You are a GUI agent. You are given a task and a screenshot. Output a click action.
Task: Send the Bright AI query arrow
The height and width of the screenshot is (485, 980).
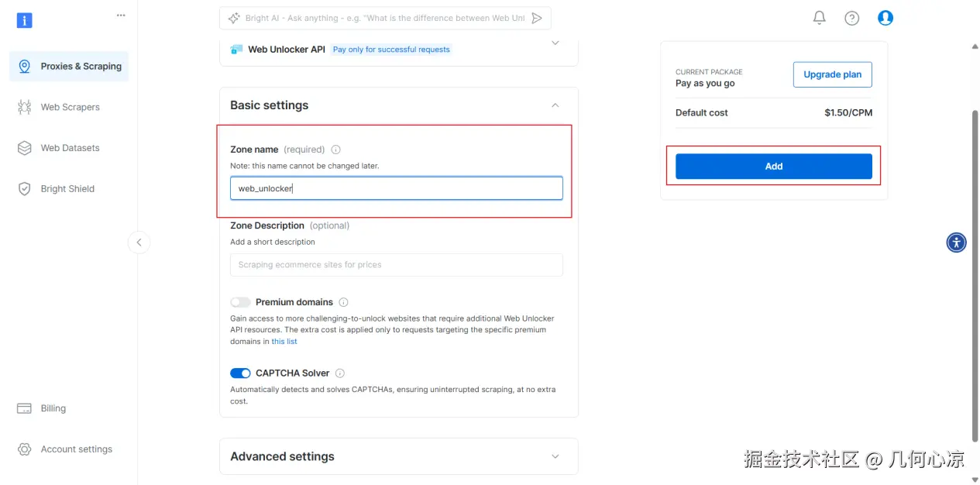[537, 18]
